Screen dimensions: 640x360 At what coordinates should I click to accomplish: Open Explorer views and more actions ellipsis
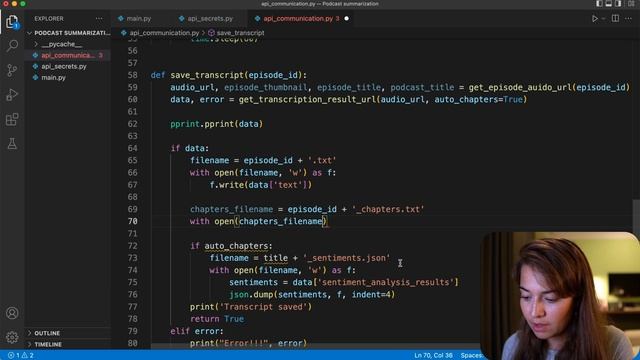tap(99, 18)
